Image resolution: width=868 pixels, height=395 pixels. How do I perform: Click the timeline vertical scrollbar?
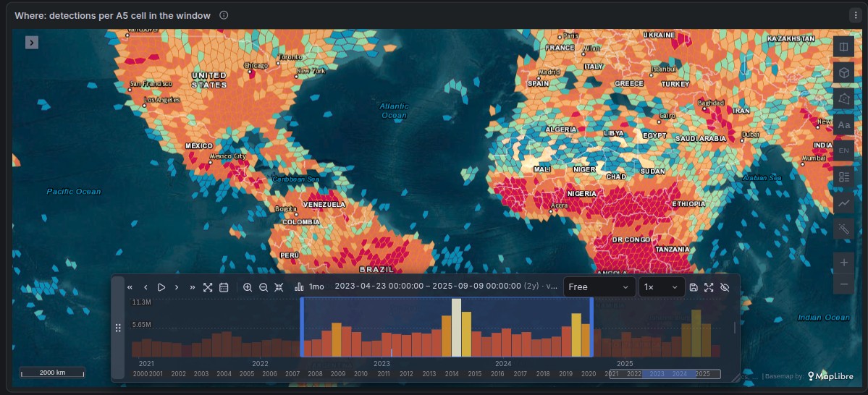pyautogui.click(x=735, y=328)
